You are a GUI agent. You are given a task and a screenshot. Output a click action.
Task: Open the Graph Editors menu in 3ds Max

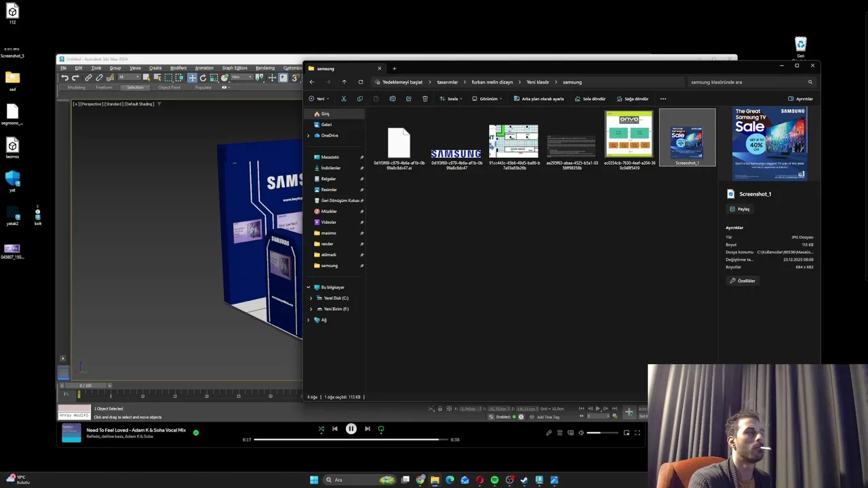point(235,68)
